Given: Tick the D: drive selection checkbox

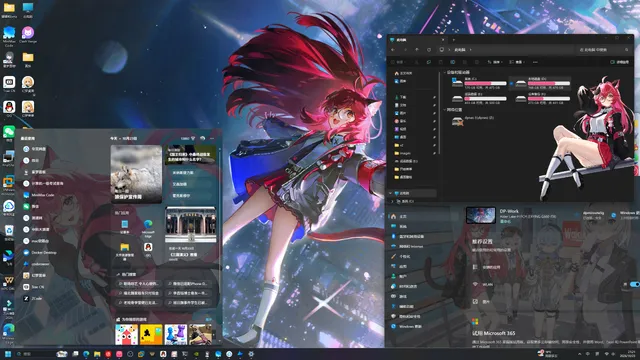Looking at the screenshot, I should tap(511, 83).
